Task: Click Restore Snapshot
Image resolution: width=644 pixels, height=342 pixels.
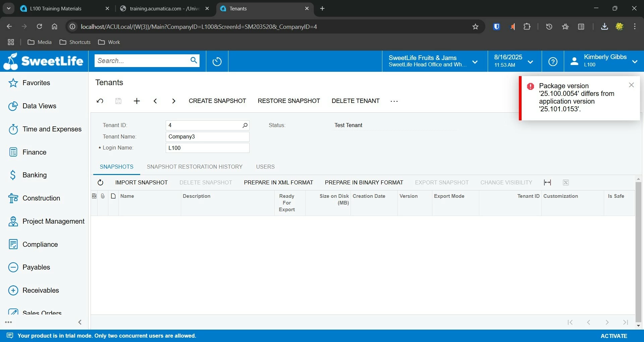Action: [289, 101]
